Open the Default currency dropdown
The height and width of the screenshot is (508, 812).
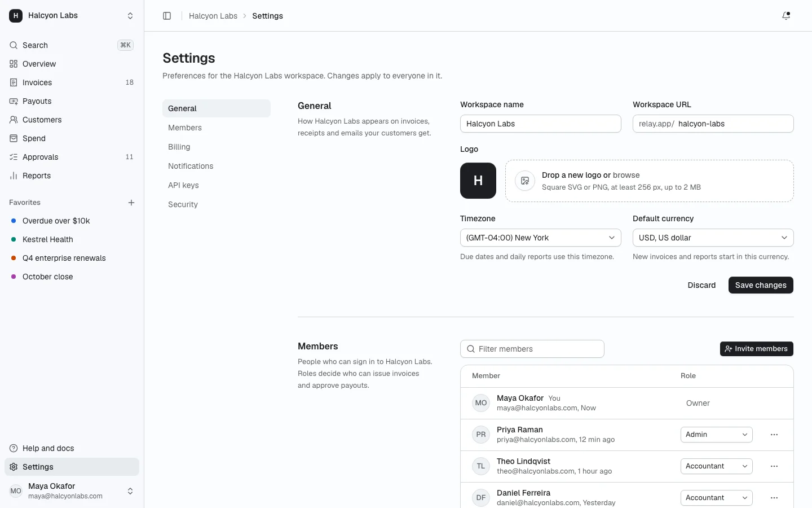(x=713, y=238)
